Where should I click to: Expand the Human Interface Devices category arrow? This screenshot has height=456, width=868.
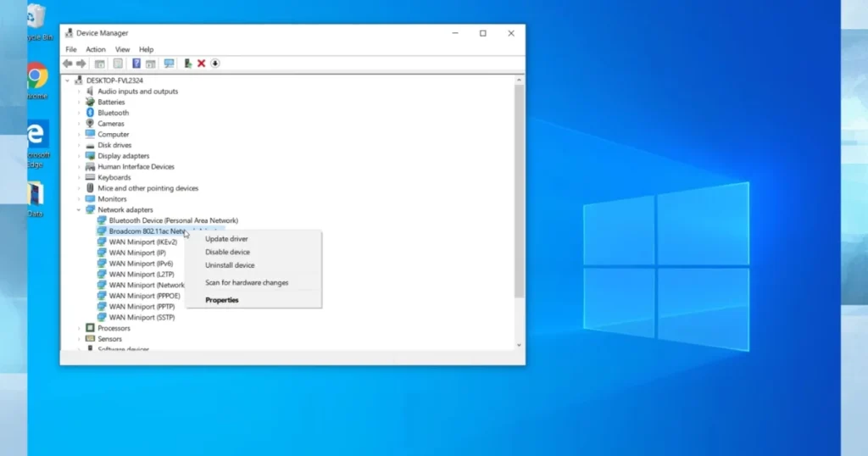tap(79, 167)
